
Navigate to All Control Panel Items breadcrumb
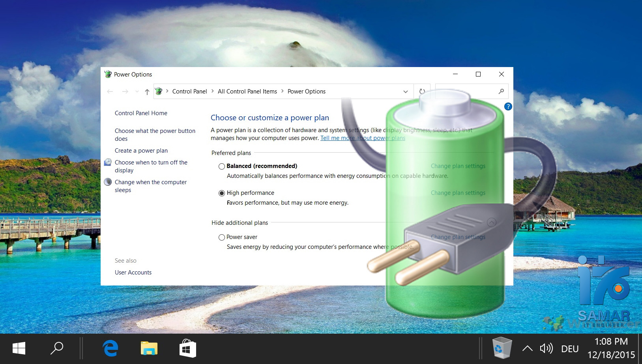247,91
